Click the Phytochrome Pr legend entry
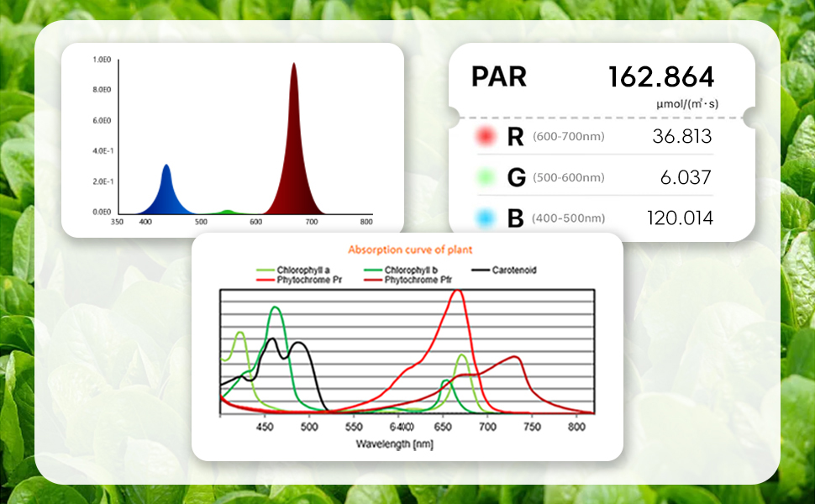 coord(299,280)
